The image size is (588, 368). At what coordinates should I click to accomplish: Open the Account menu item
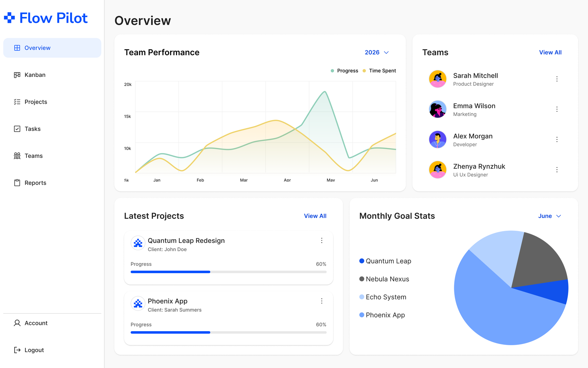pos(52,323)
